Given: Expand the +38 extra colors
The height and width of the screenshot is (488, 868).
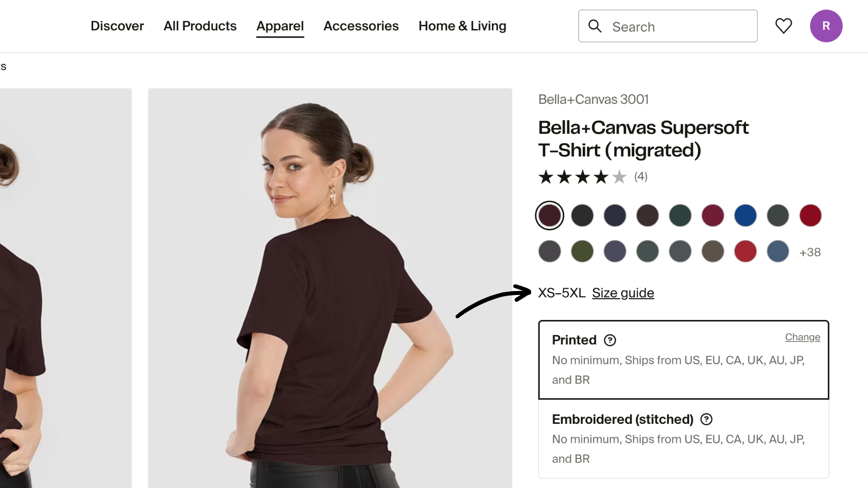Looking at the screenshot, I should coord(810,252).
